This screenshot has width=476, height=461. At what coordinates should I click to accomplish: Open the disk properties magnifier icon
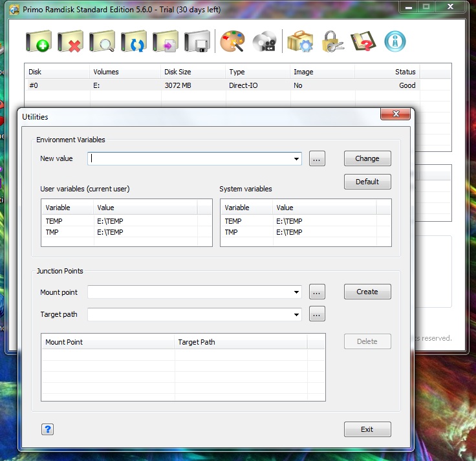pos(102,41)
